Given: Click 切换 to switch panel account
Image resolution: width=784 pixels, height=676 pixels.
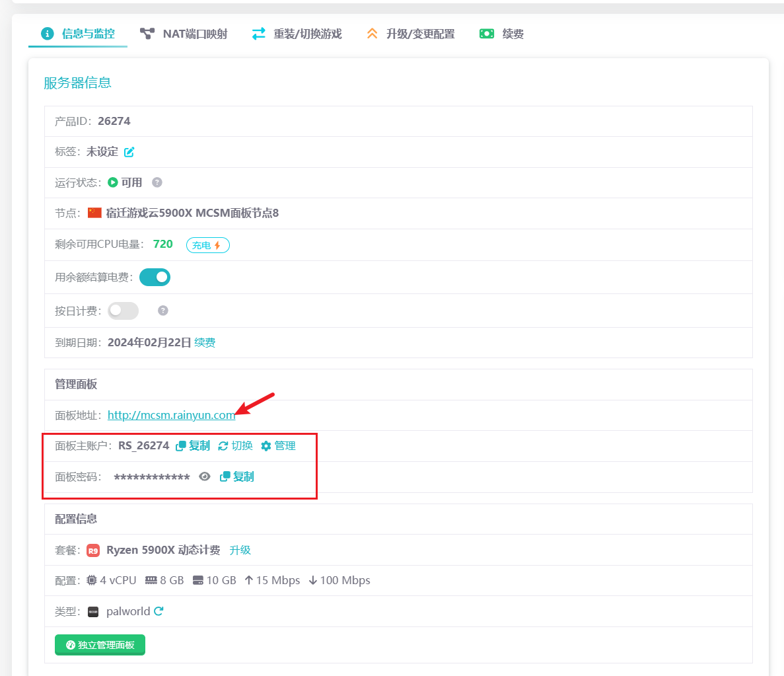Looking at the screenshot, I should pyautogui.click(x=236, y=446).
